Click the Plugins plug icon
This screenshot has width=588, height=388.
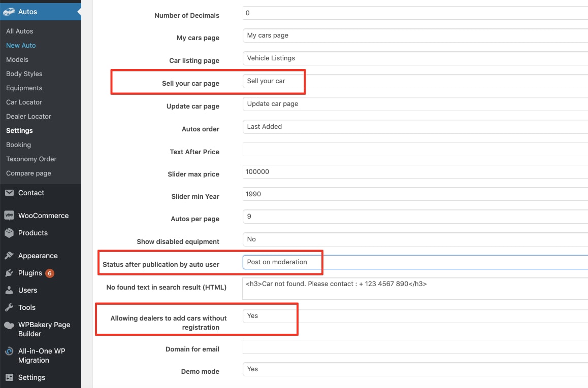[x=9, y=273]
